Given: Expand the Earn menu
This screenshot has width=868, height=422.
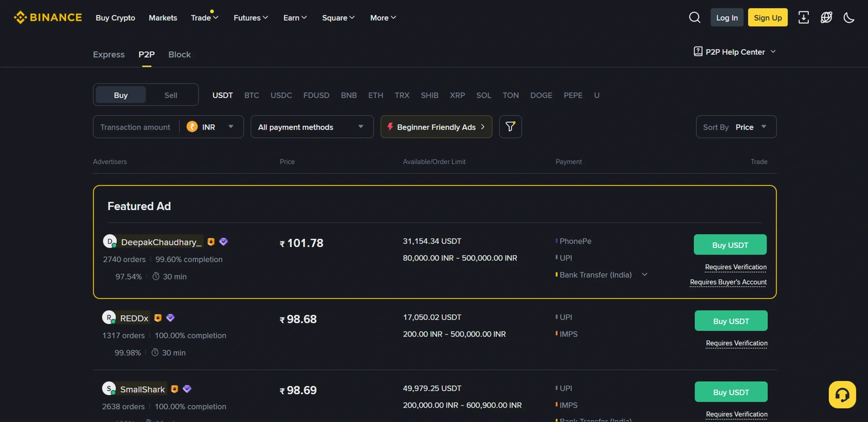Looking at the screenshot, I should 295,18.
